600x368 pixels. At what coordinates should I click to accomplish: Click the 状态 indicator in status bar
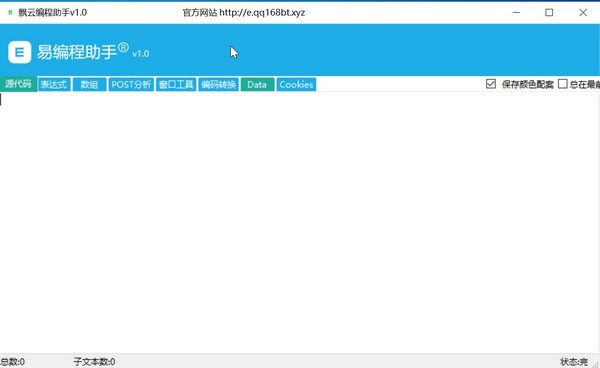pyautogui.click(x=574, y=361)
